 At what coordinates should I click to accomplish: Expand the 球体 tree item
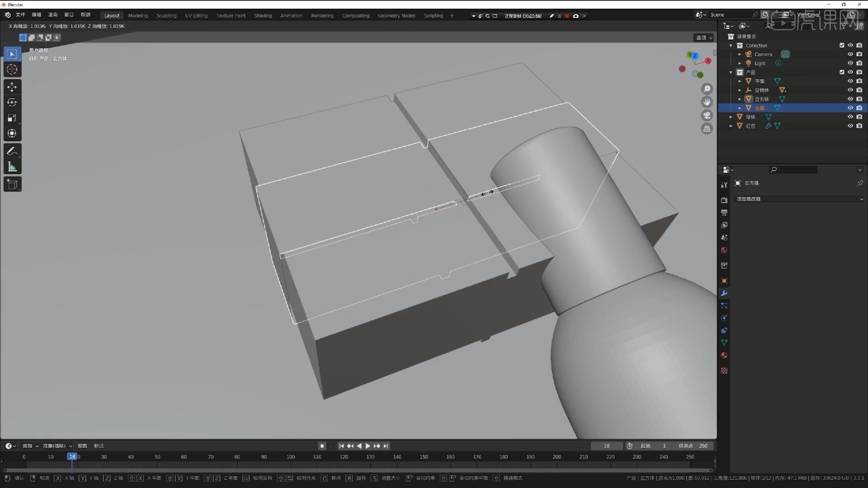tap(731, 117)
